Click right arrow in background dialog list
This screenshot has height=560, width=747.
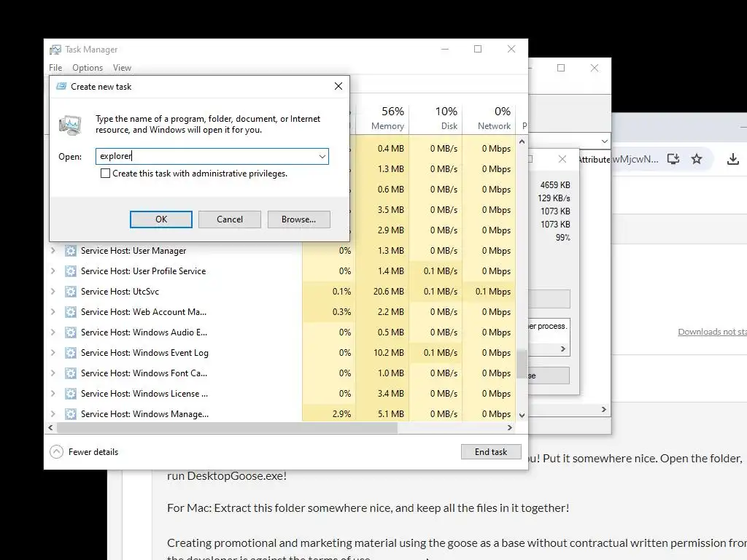point(562,349)
